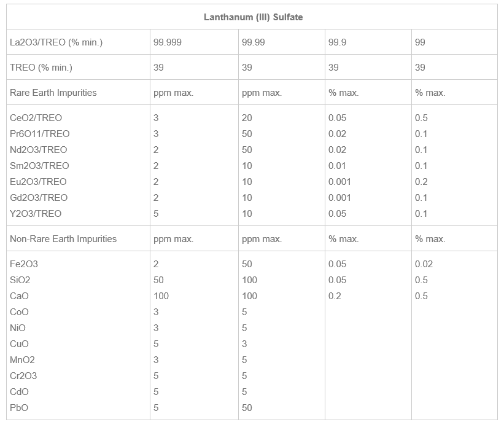Click the CeO2/TREO row label
The width and height of the screenshot is (504, 430).
pyautogui.click(x=36, y=118)
